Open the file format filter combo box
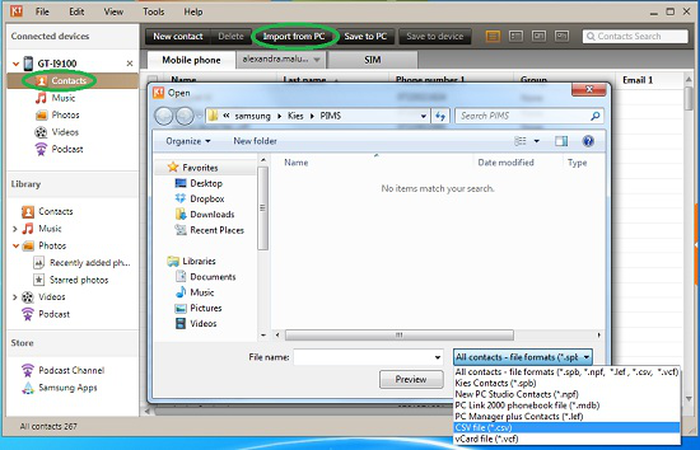 [x=523, y=357]
